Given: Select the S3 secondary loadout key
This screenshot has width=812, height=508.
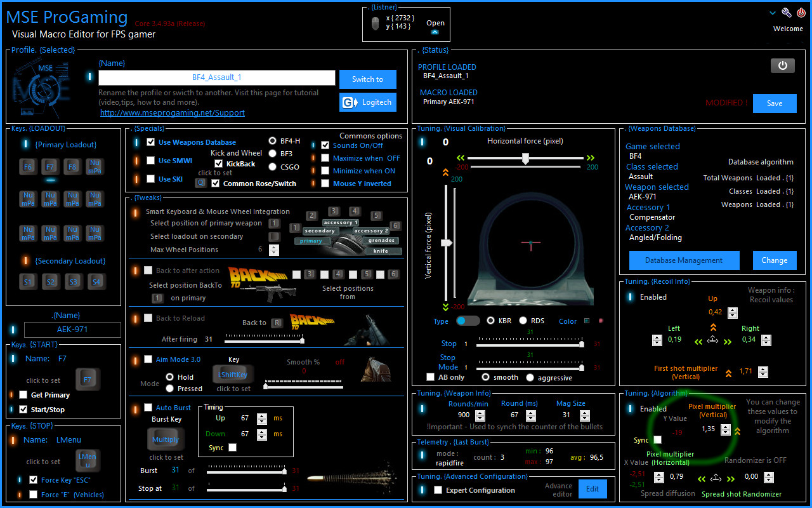Looking at the screenshot, I should (72, 281).
